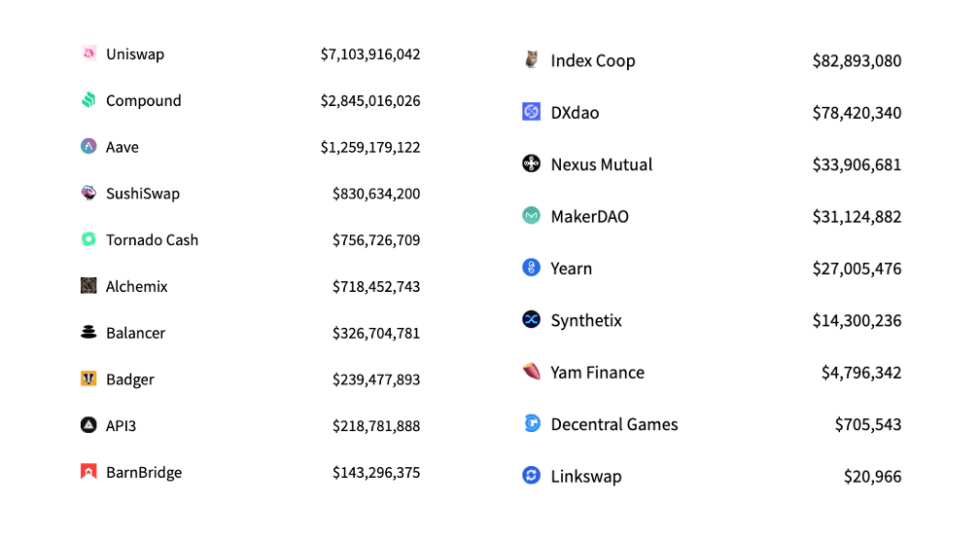Image resolution: width=980 pixels, height=541 pixels.
Task: Open the Balancer entry name
Action: tap(136, 333)
